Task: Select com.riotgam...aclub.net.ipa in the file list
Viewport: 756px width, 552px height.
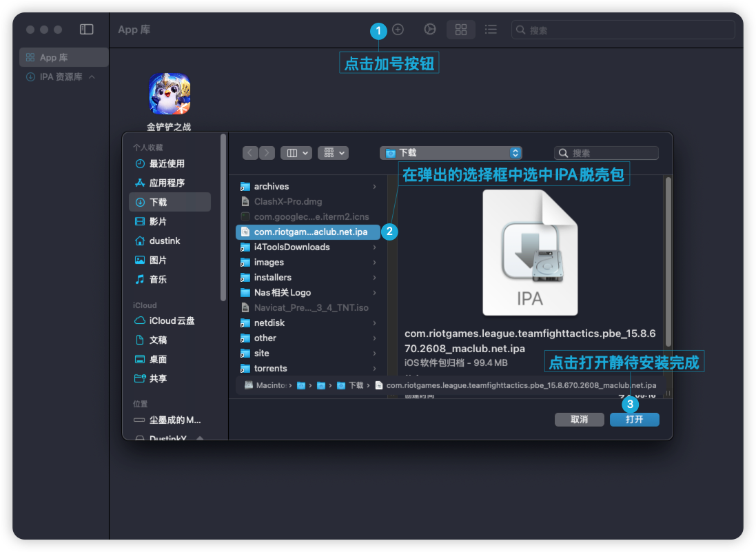Action: 310,232
